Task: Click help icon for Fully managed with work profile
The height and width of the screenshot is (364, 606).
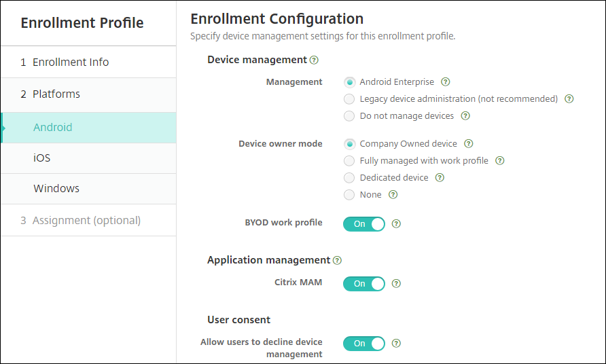Action: 500,161
